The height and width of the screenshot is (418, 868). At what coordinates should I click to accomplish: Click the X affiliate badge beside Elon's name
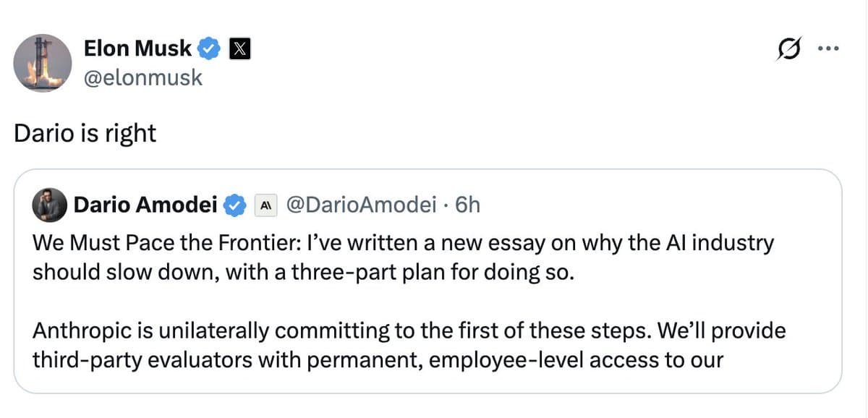click(x=239, y=49)
